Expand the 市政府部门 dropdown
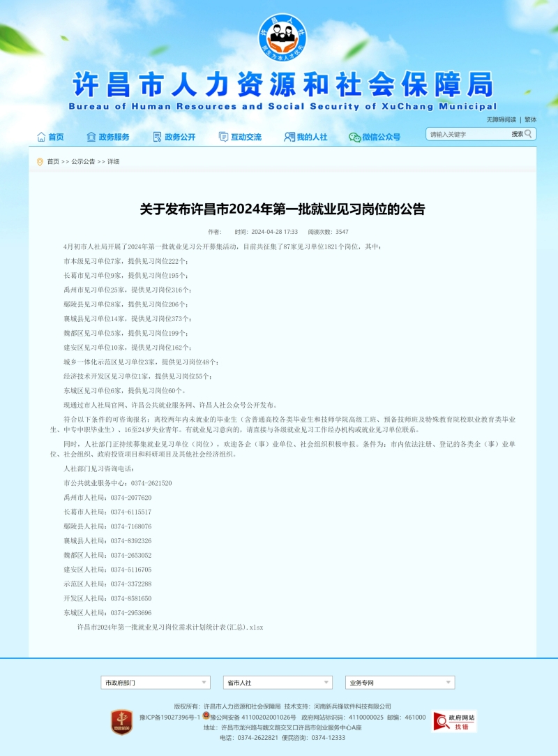This screenshot has height=756, width=558. pos(155,683)
